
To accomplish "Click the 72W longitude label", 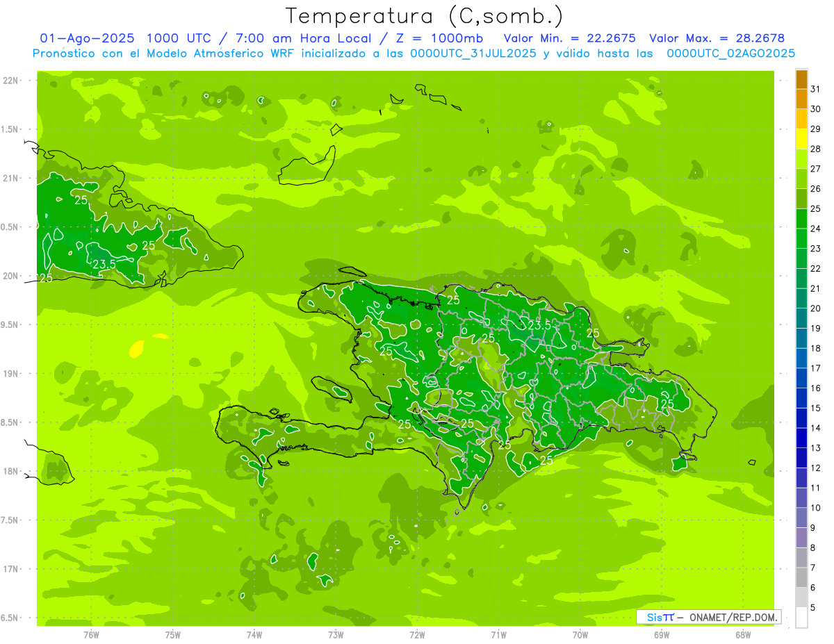I will pyautogui.click(x=417, y=634).
